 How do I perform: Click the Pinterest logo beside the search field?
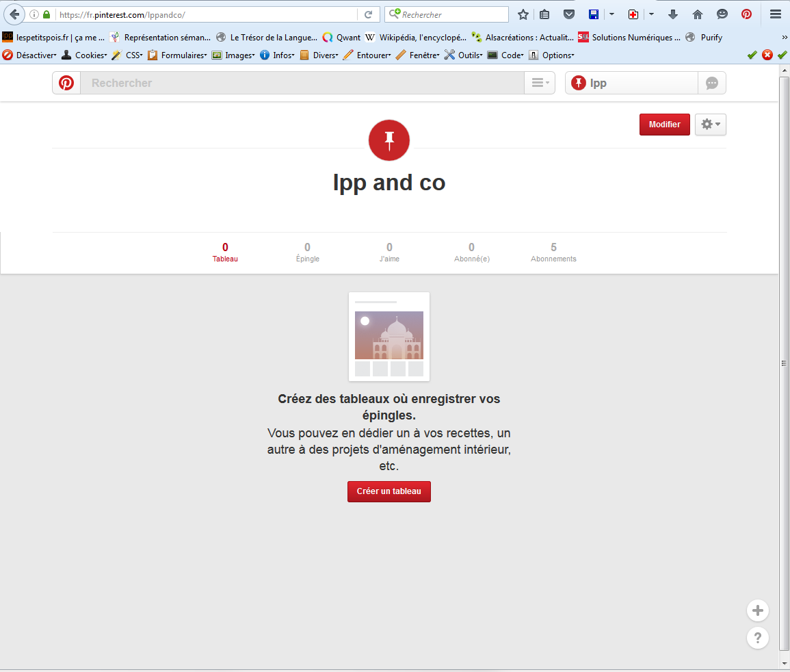[66, 83]
